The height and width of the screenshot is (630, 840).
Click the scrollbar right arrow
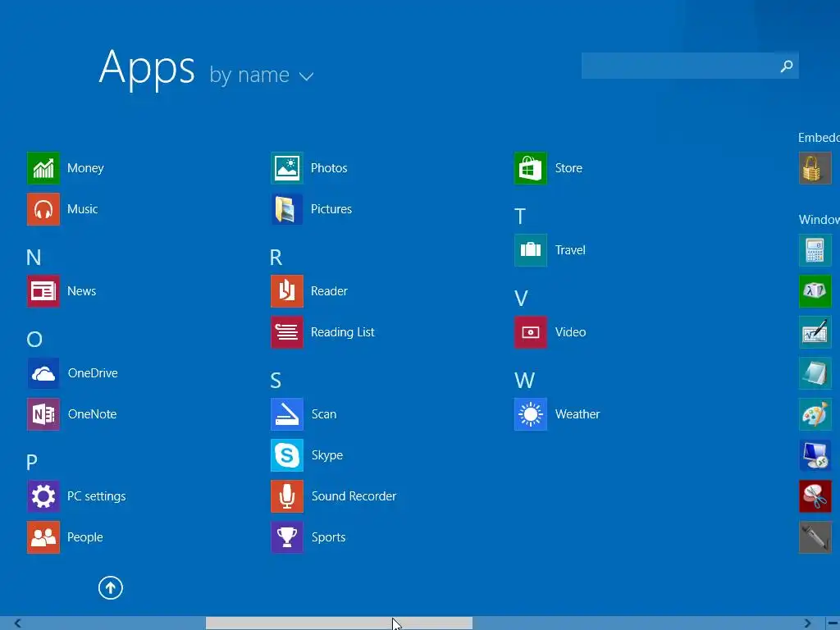807,623
